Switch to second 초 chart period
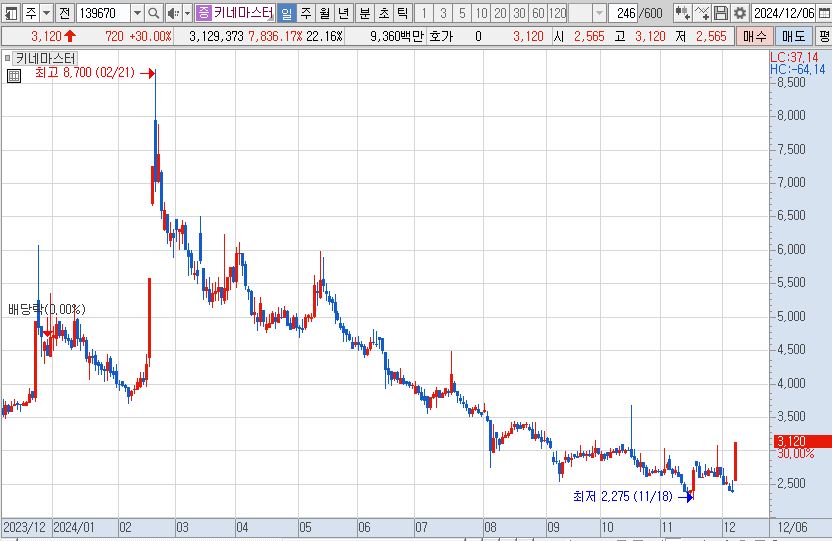832x541 pixels. coord(384,13)
